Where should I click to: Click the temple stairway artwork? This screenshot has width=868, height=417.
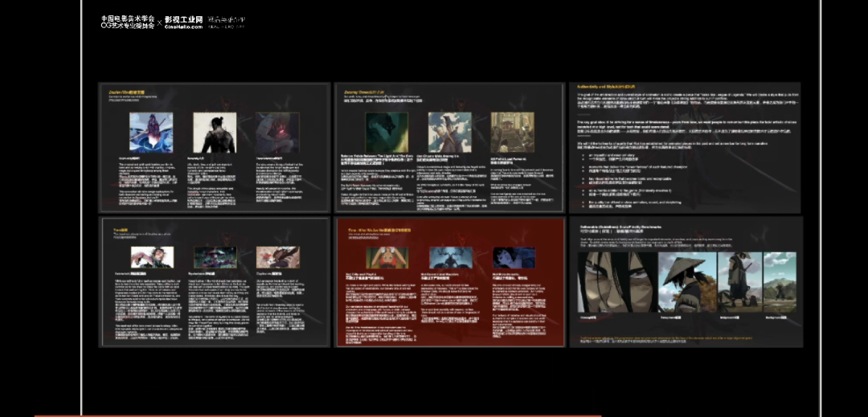click(512, 132)
